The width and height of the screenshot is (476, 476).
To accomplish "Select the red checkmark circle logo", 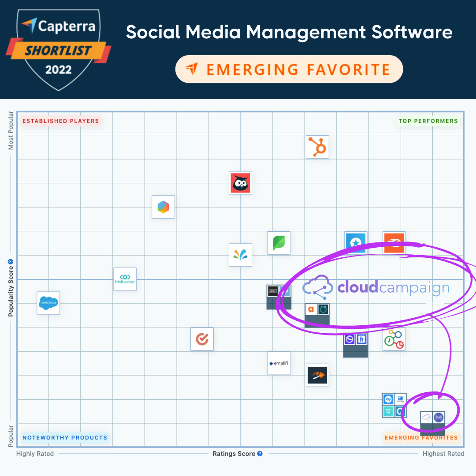I will 202,339.
